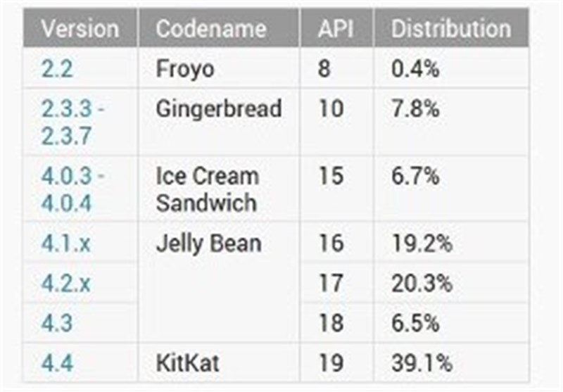
Task: Click the 4.4 version link
Action: 57,364
